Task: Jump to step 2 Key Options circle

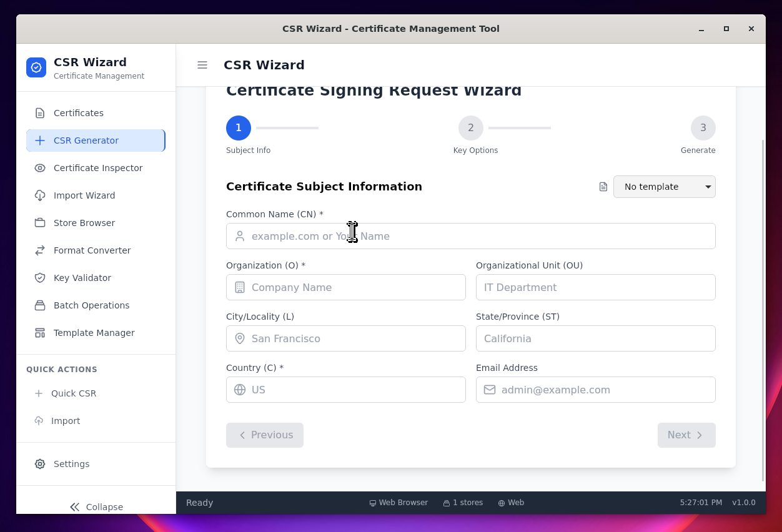Action: (470, 128)
